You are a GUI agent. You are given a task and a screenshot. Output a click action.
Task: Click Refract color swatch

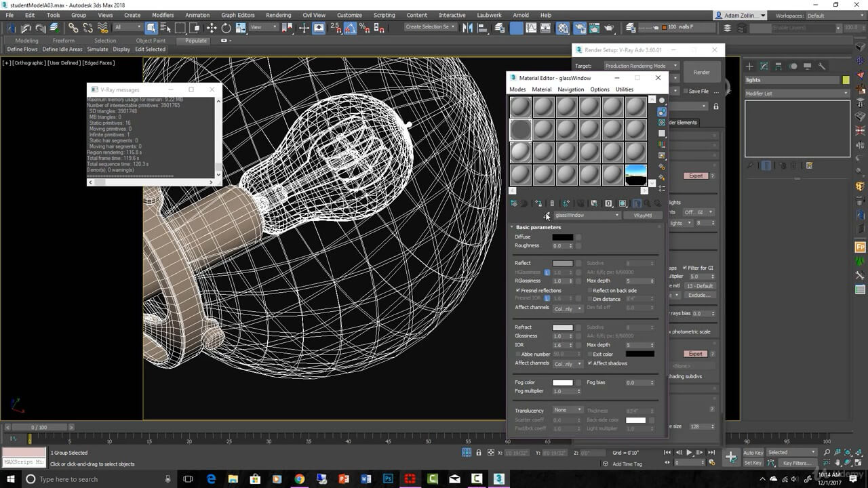tap(562, 327)
